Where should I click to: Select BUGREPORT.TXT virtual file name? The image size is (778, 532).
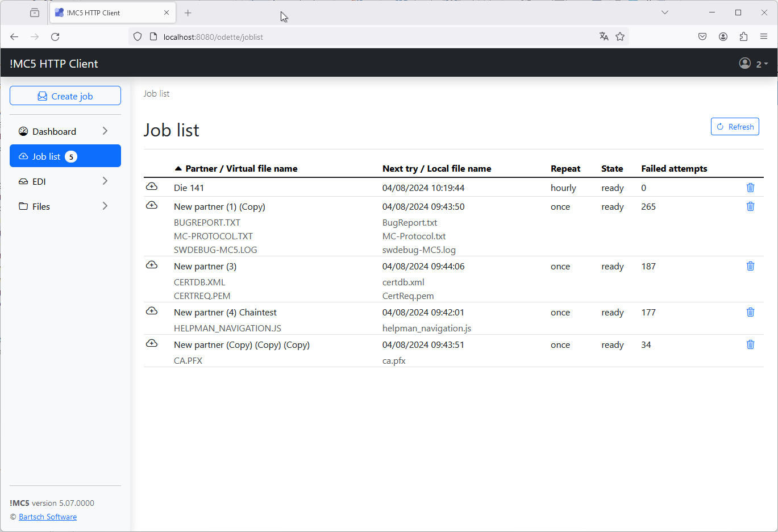(x=207, y=222)
